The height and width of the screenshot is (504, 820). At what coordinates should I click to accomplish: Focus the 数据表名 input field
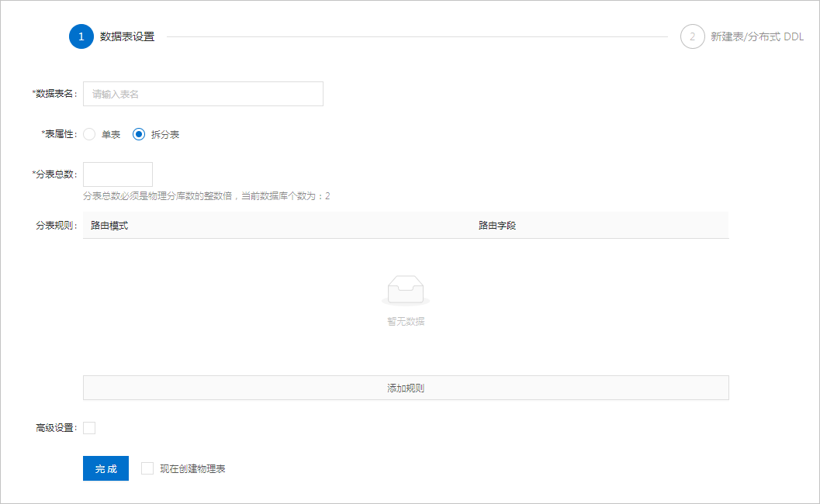[203, 94]
